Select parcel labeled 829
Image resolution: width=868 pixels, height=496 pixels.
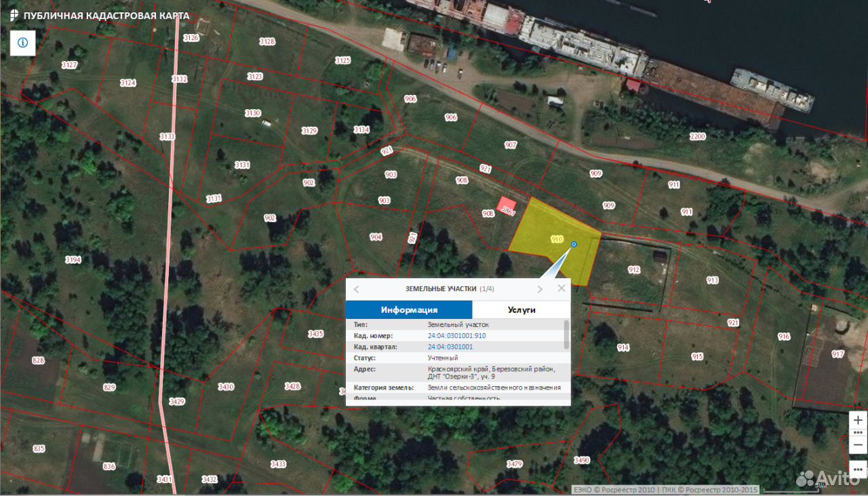[109, 387]
